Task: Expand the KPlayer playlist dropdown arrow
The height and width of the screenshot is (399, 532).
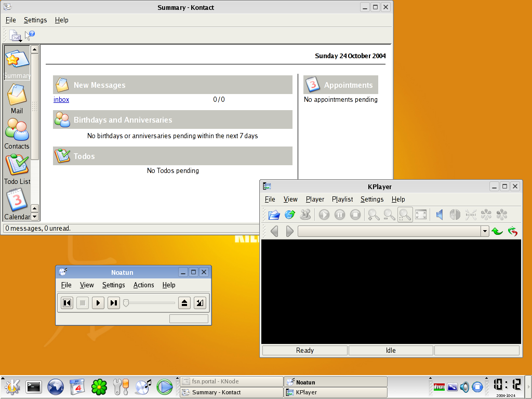Action: pyautogui.click(x=485, y=231)
